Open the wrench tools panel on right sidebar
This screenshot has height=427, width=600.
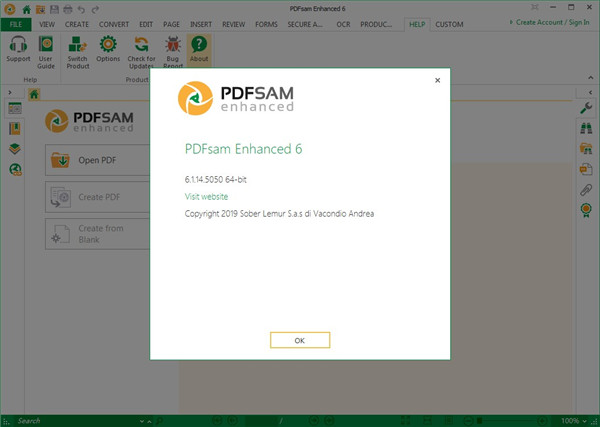click(x=586, y=108)
